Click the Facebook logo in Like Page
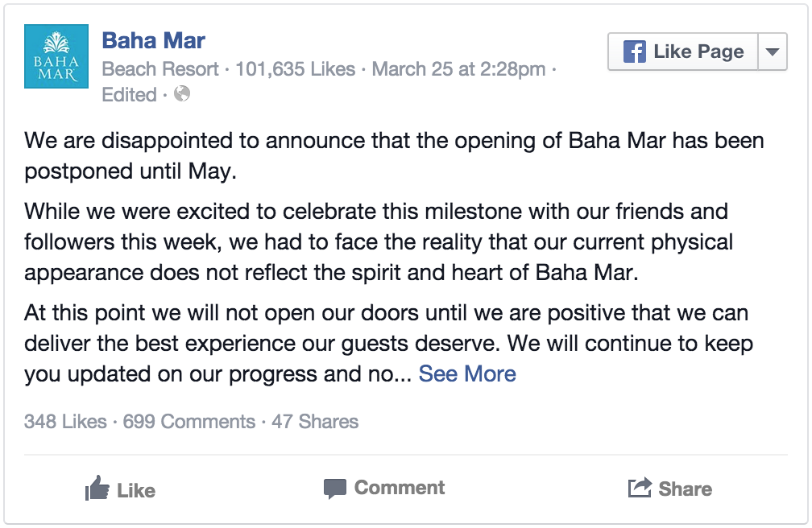This screenshot has width=812, height=528. pos(635,52)
